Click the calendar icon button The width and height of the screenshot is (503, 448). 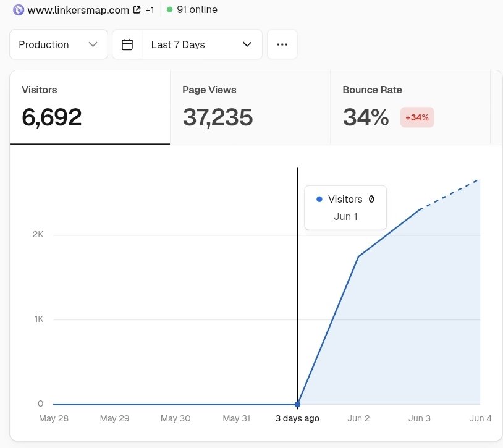coord(127,44)
